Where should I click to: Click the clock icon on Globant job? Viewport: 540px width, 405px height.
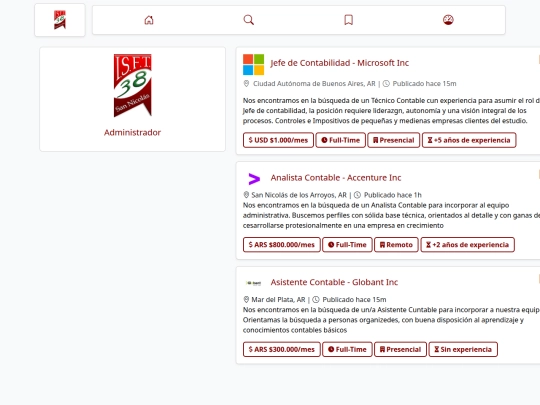click(316, 299)
